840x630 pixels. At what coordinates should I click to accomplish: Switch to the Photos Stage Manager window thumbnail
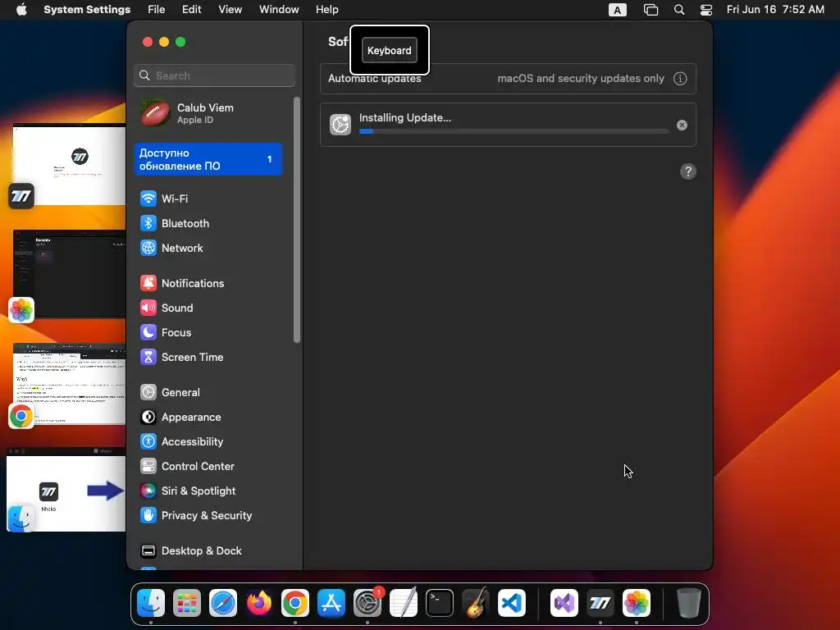point(69,274)
